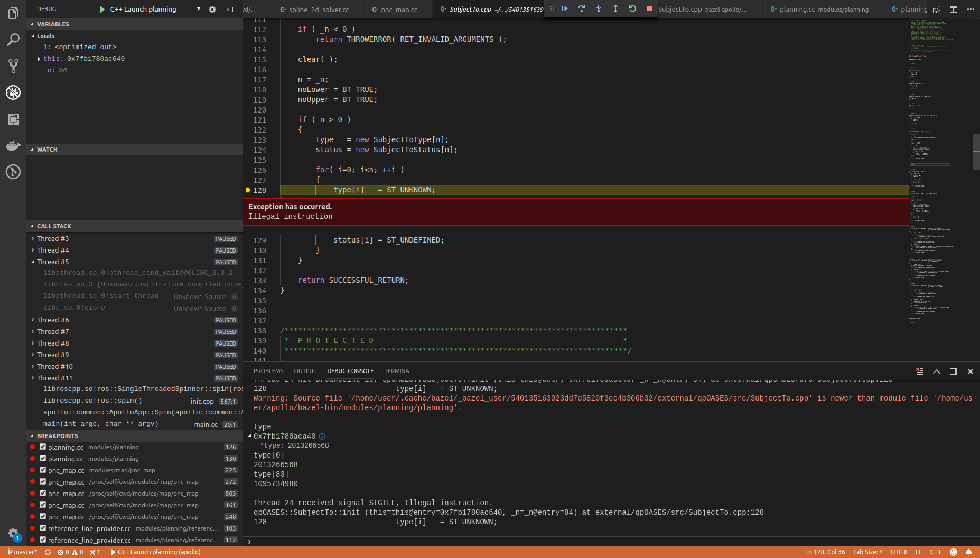980x558 pixels.
Task: Open debug console from debug header icon
Action: (x=229, y=10)
